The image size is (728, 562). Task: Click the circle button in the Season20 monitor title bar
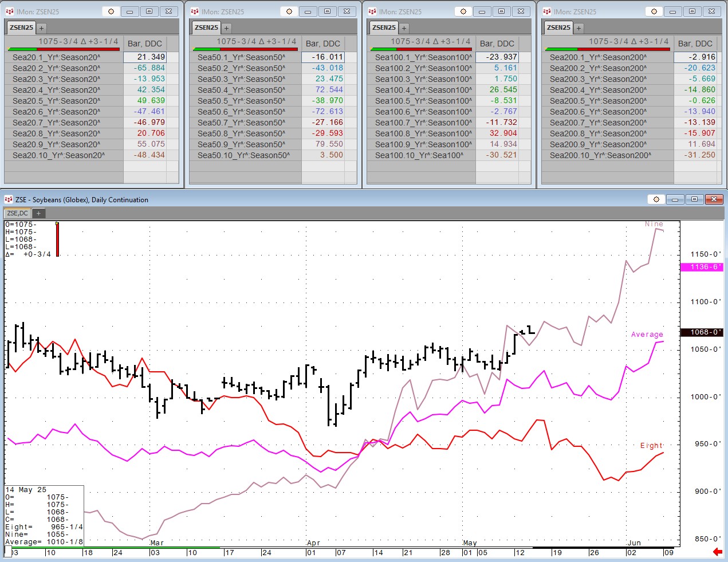pyautogui.click(x=111, y=11)
